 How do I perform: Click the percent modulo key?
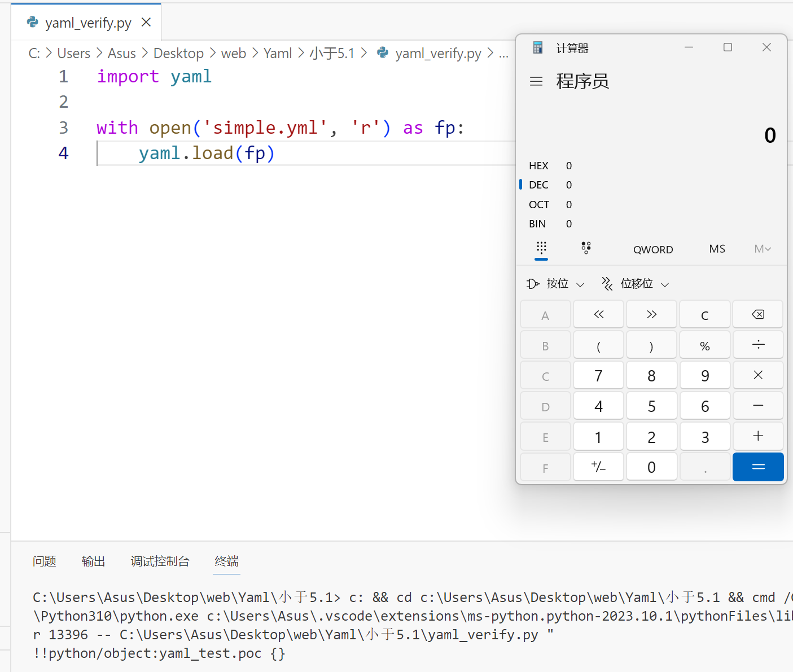point(705,345)
